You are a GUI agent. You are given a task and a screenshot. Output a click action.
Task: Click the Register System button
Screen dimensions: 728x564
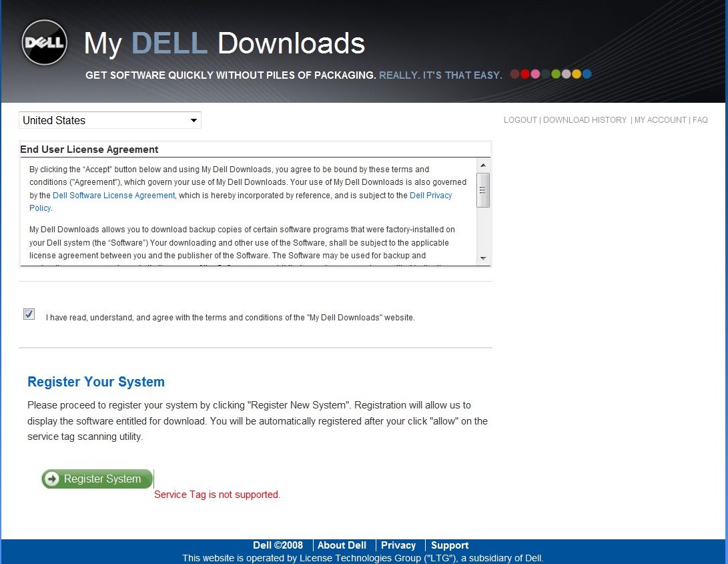[x=97, y=479]
